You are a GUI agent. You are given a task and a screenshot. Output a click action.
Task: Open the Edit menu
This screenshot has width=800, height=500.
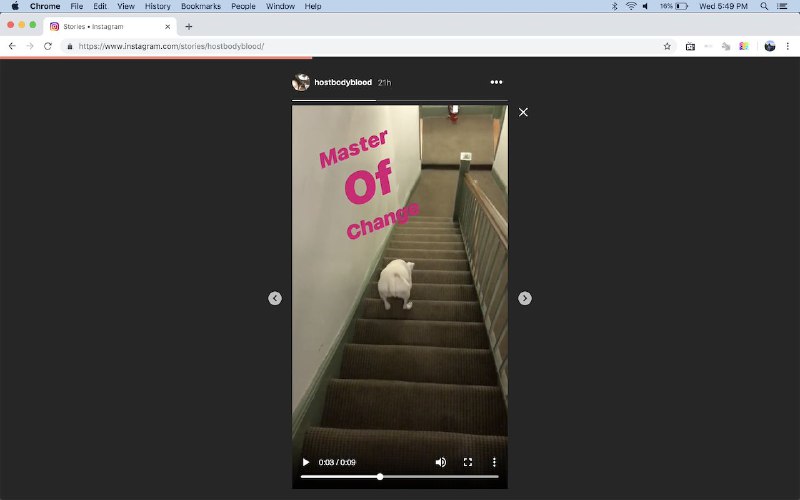coord(100,6)
